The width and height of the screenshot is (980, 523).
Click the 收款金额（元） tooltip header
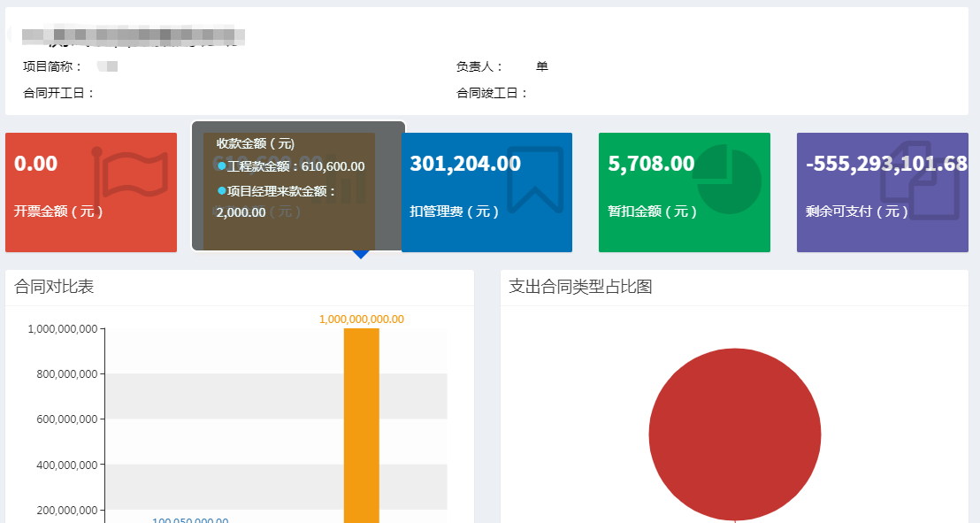pos(255,143)
